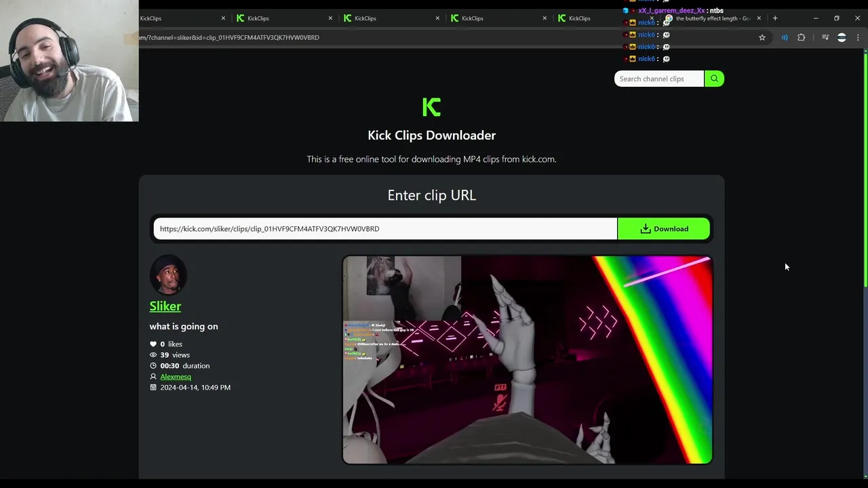Open a new browser tab
The image size is (868, 488).
[x=775, y=18]
